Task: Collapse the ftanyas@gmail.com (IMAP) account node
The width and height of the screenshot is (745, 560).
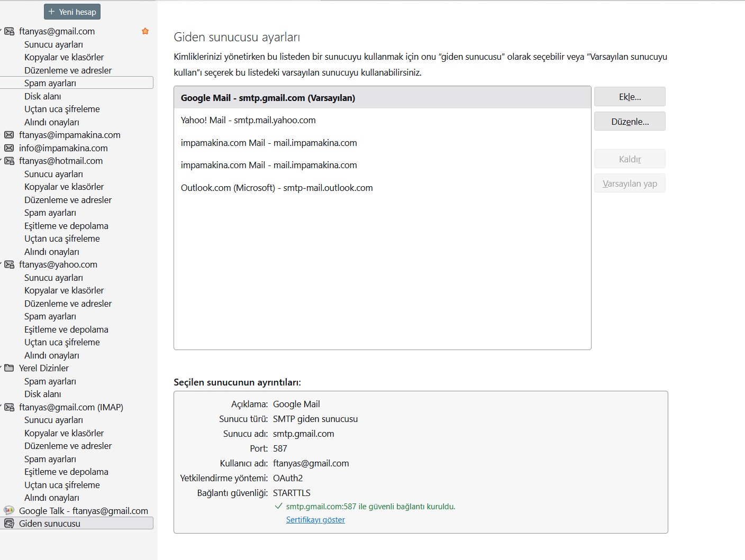Action: [x=2, y=407]
